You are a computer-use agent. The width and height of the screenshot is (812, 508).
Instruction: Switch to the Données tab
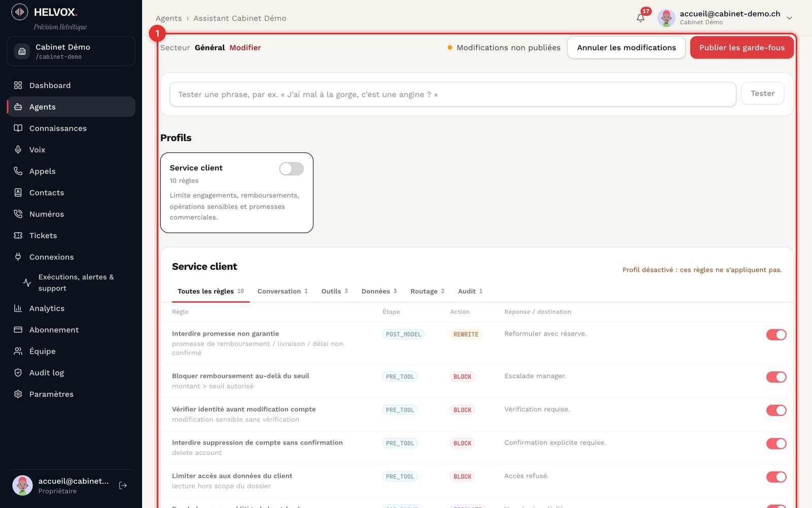point(379,292)
